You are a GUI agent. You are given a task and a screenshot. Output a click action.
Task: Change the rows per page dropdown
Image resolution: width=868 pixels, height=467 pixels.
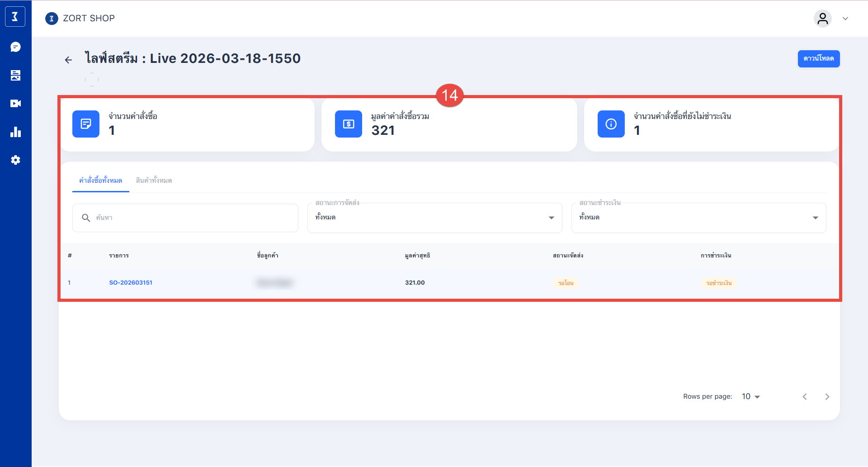750,396
